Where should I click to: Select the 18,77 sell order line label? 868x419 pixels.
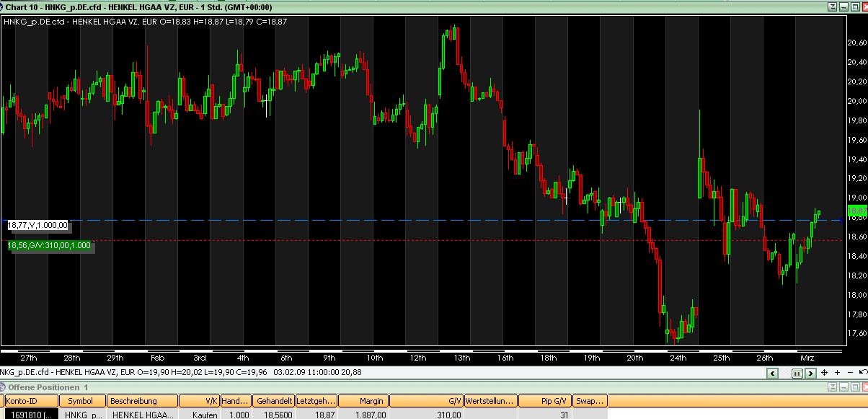tap(37, 225)
